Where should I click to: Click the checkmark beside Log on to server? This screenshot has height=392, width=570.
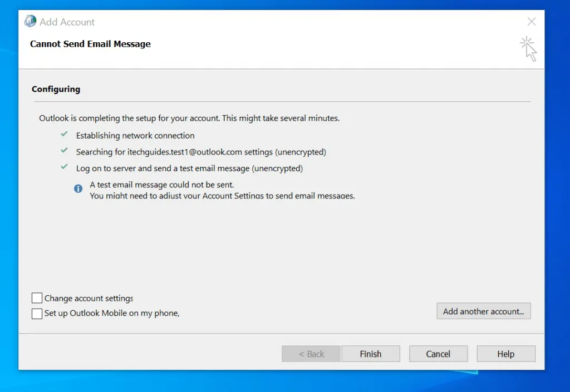click(x=65, y=167)
